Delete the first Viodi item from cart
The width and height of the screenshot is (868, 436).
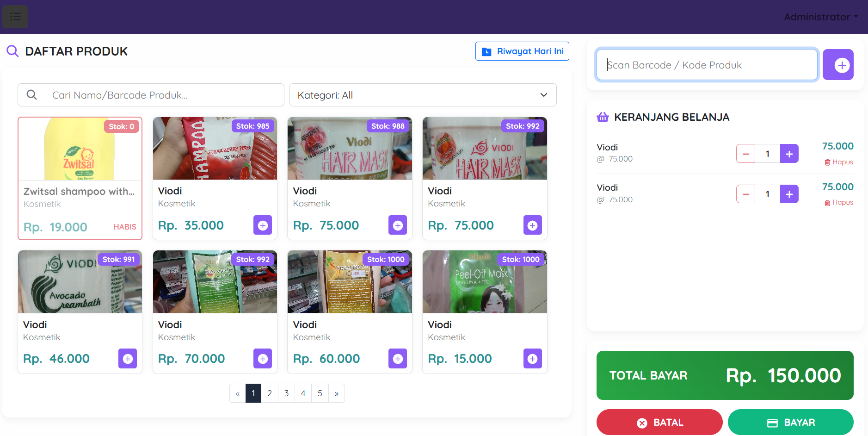click(839, 162)
